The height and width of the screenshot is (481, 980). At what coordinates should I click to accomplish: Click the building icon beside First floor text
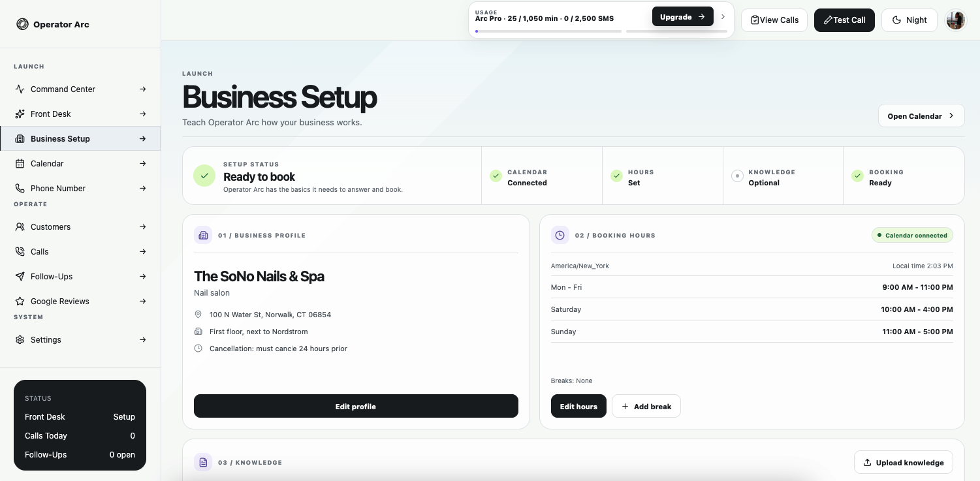tap(198, 331)
